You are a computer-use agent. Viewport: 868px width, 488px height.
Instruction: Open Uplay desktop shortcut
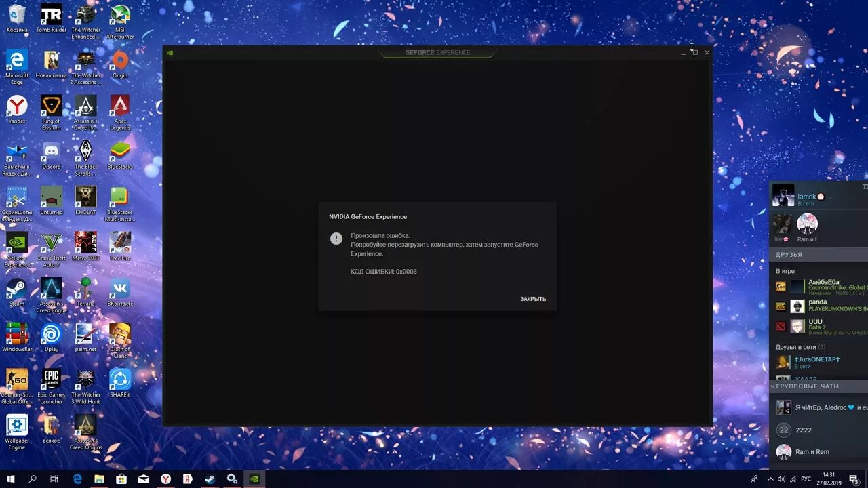(52, 338)
